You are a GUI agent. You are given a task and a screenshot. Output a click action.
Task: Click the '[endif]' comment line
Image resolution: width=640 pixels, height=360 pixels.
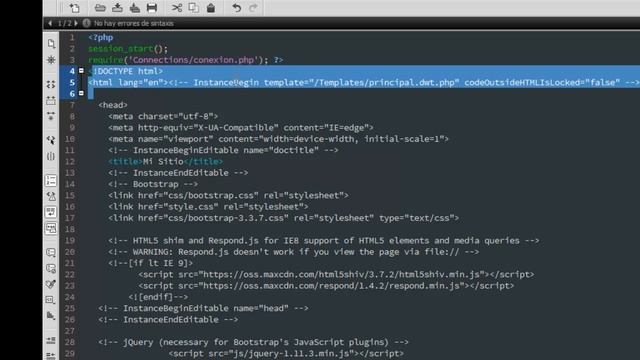(x=158, y=297)
